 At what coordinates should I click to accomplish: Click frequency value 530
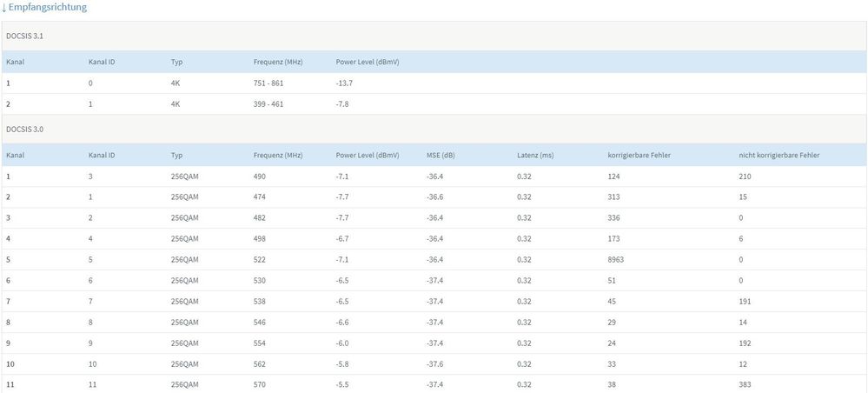tap(260, 281)
